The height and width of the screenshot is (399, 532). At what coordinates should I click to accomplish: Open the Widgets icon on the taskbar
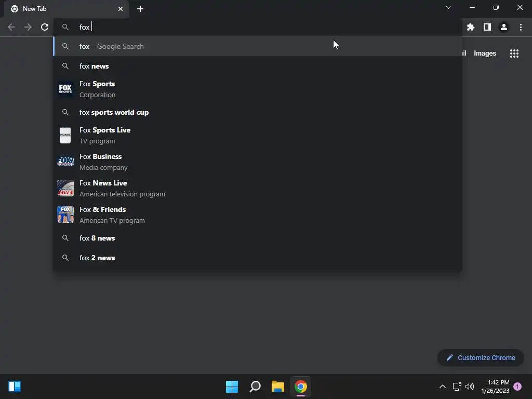[15, 387]
